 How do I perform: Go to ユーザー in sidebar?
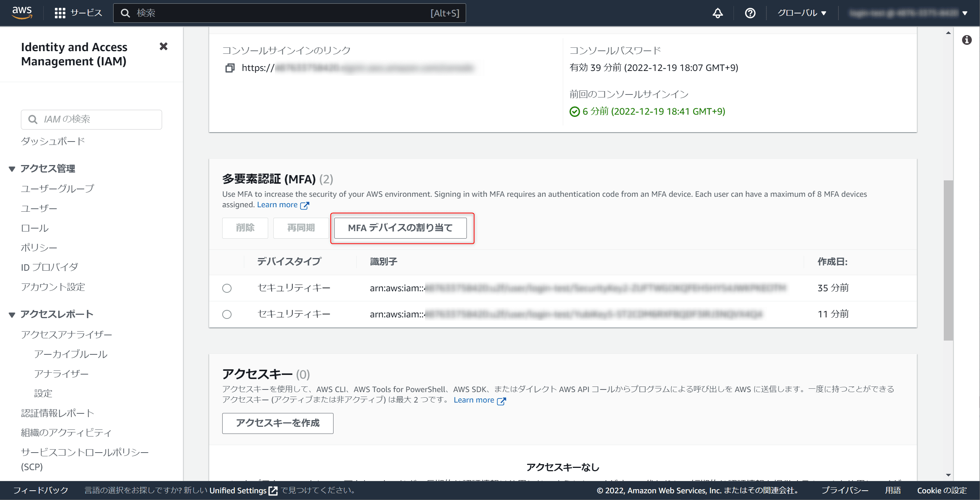pos(39,208)
